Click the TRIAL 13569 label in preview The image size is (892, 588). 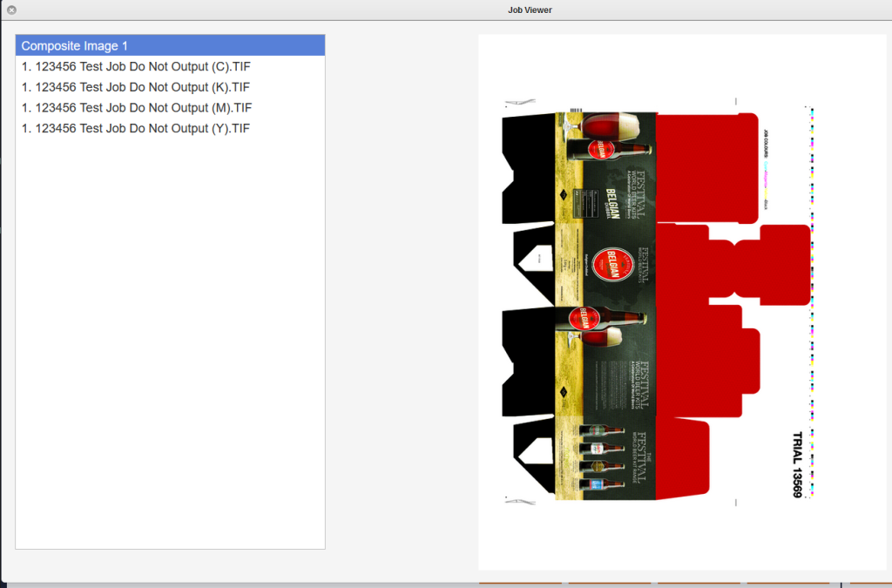click(796, 464)
